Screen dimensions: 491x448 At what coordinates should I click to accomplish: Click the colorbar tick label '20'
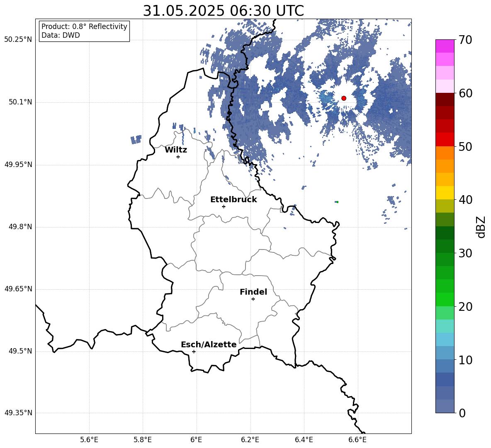pos(465,307)
